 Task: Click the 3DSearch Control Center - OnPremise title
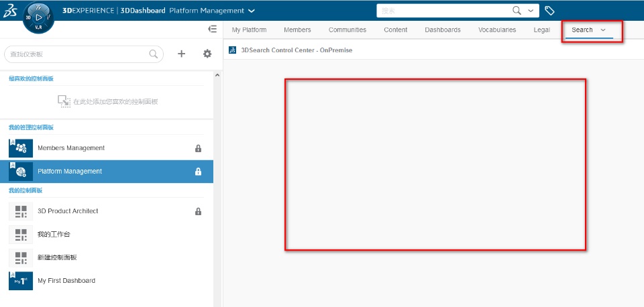point(297,50)
